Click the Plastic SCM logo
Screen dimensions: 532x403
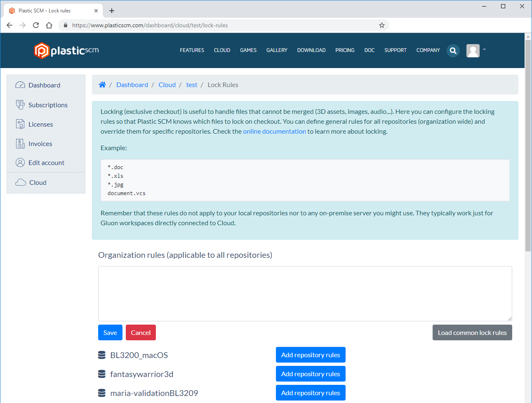[x=66, y=50]
